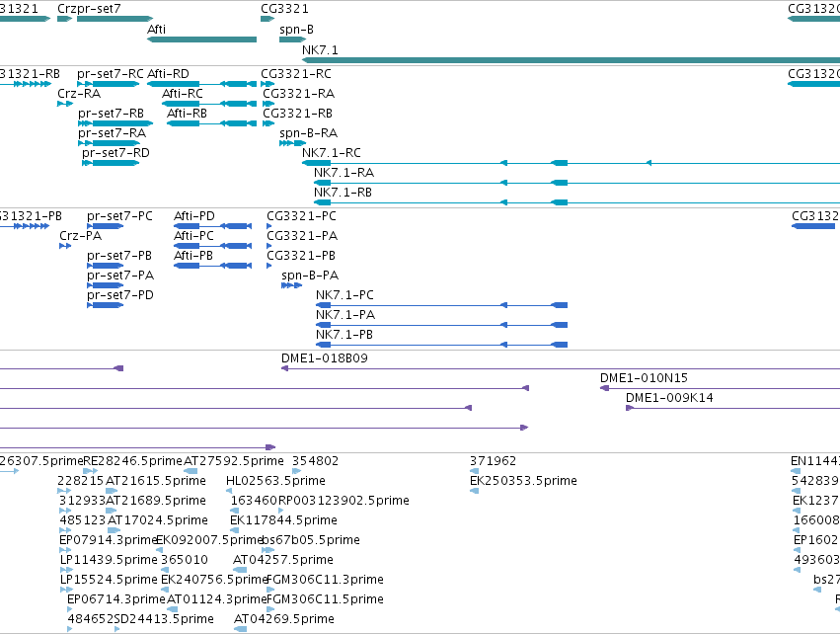Click the CG3321 gene label
Image resolution: width=840 pixels, height=634 pixels.
coord(284,9)
